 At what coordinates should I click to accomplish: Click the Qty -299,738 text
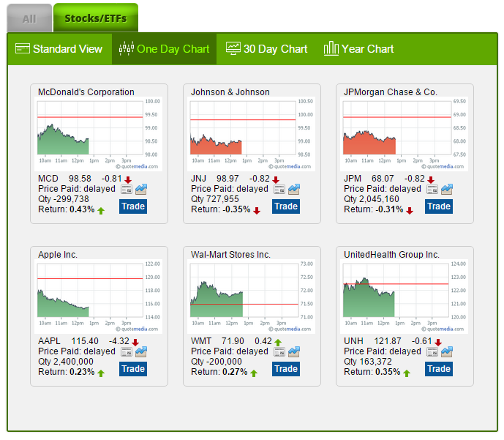point(64,199)
